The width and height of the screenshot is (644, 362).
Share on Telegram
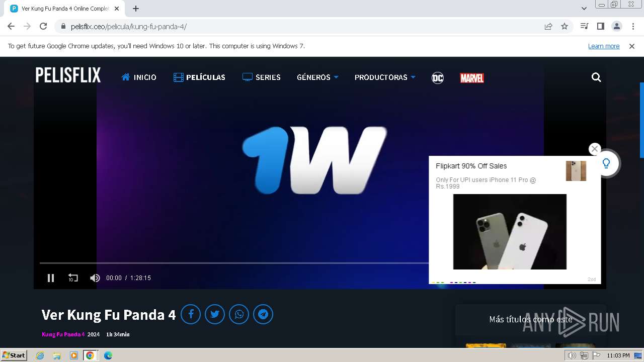coord(263,314)
